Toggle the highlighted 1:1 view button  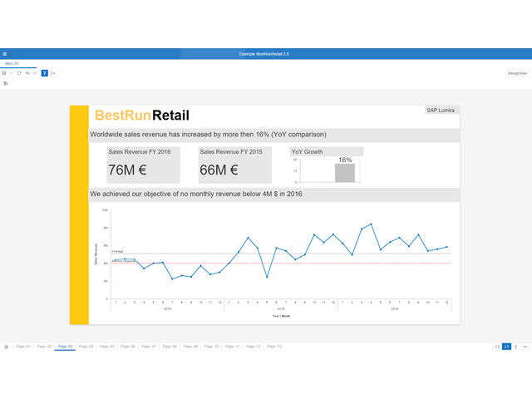click(506, 346)
